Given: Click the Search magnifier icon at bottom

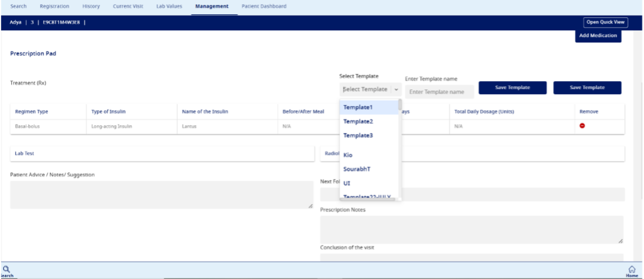Looking at the screenshot, I should pos(7,269).
